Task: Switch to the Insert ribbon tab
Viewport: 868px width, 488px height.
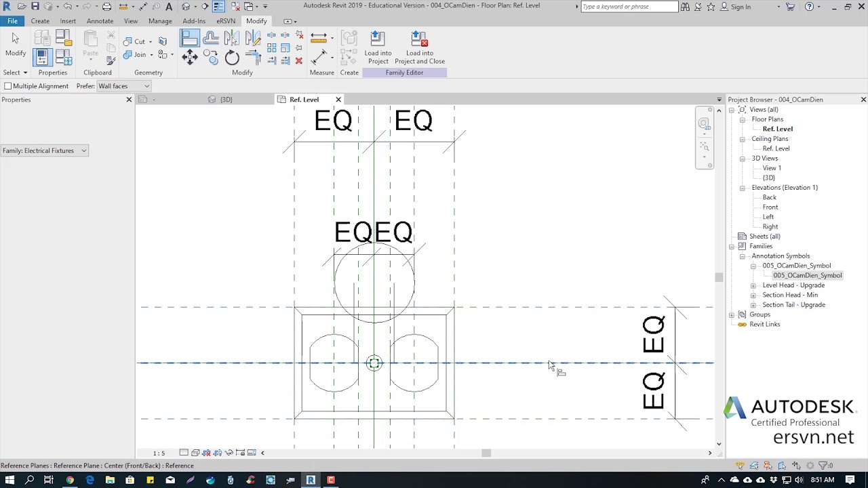Action: (68, 21)
